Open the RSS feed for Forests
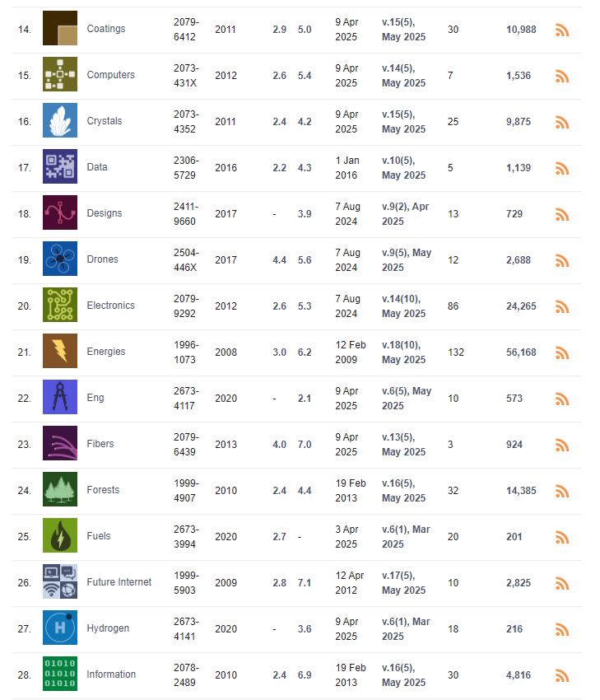Image resolution: width=600 pixels, height=700 pixels. click(x=561, y=491)
